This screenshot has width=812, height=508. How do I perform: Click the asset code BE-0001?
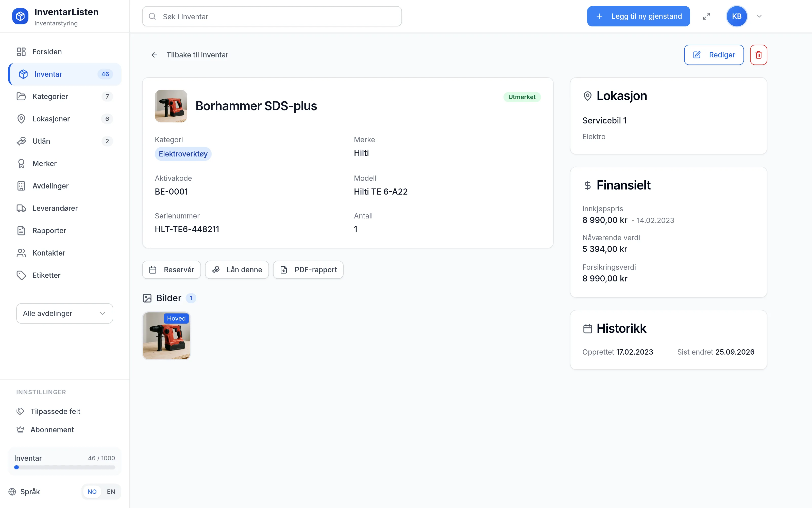[171, 192]
